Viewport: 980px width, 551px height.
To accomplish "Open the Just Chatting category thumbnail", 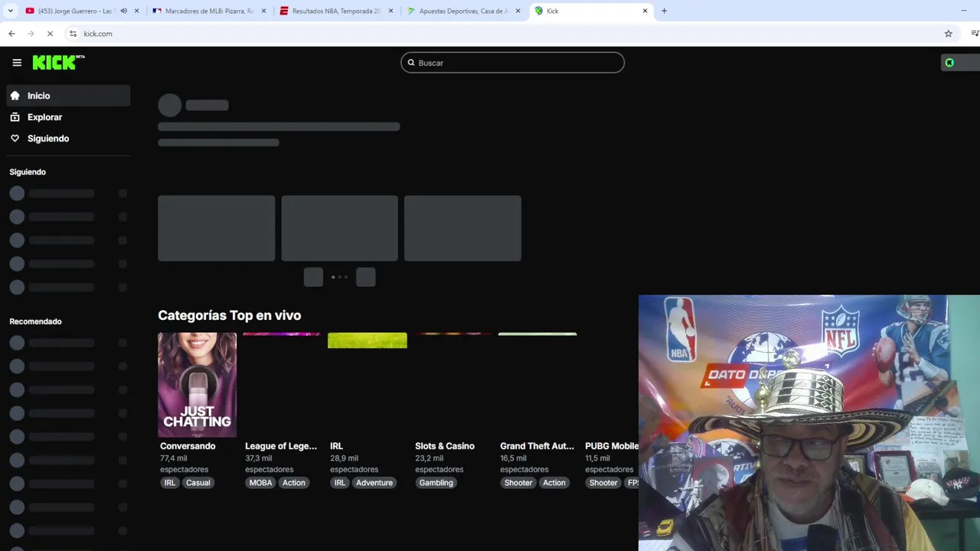I will (x=197, y=385).
